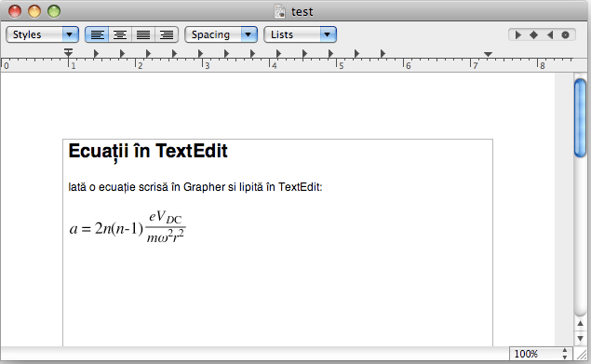Click the ruler tab stop just before 5
This screenshot has height=364, width=591.
[330, 54]
